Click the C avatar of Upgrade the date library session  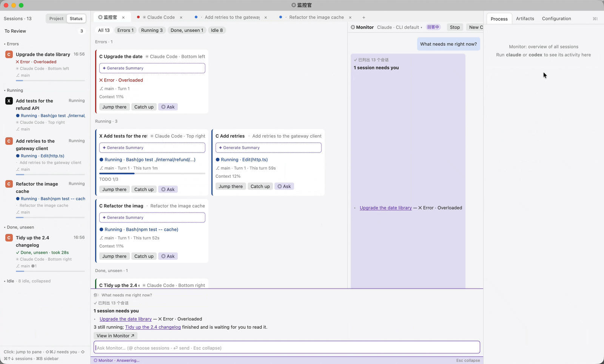click(9, 54)
